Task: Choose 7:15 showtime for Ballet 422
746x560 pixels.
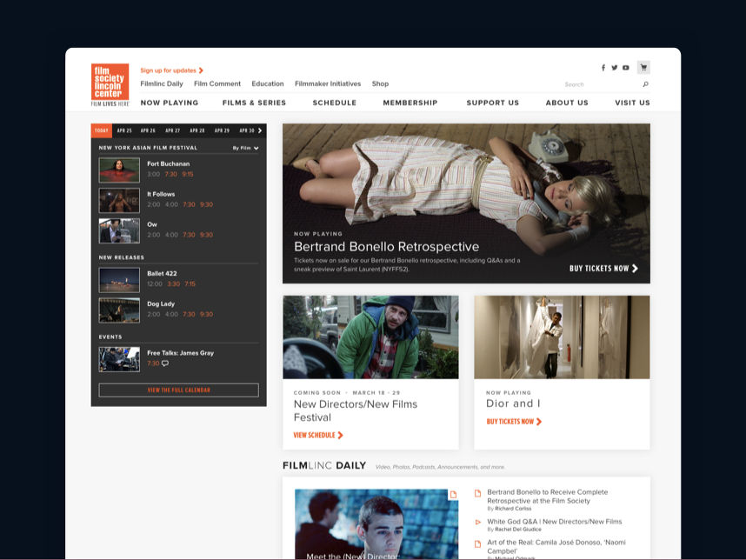Action: point(190,284)
